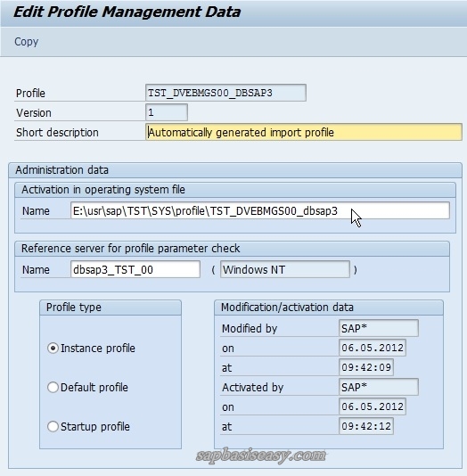Click the Modified by field SAP*
Screen dimensions: 467x476
(x=379, y=328)
